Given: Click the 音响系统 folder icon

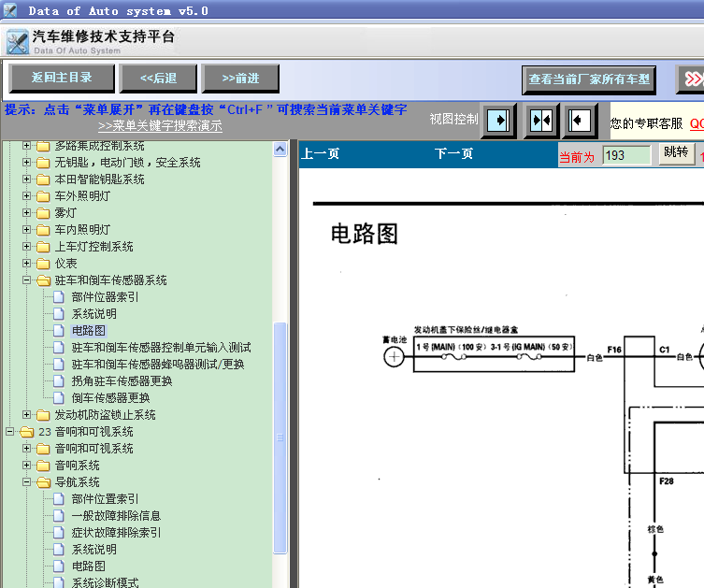Looking at the screenshot, I should pos(43,466).
